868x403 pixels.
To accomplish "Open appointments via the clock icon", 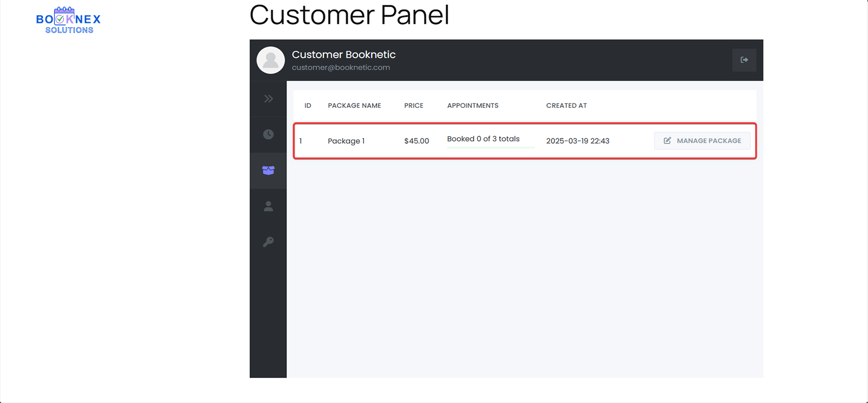I will click(x=269, y=135).
